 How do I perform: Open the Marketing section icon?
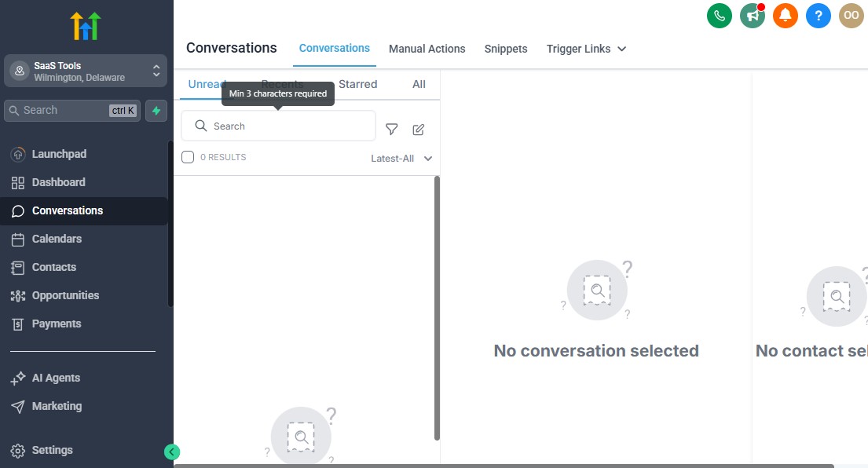17,406
